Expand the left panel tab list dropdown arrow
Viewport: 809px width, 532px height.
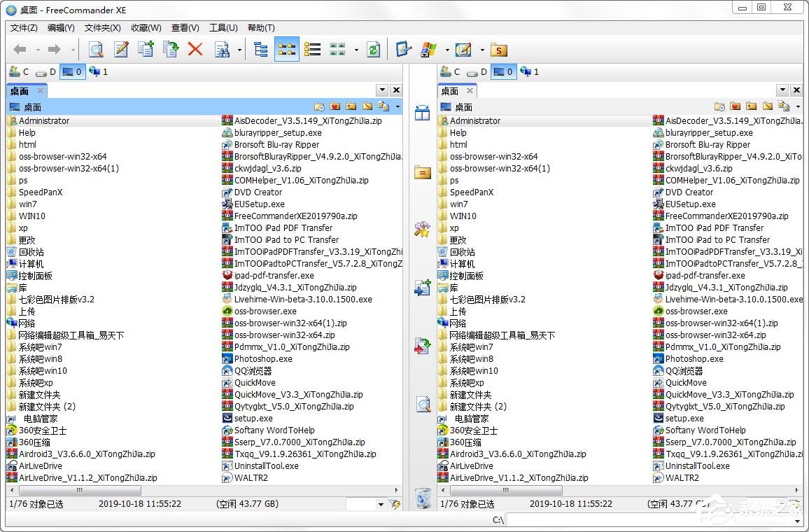click(x=382, y=90)
